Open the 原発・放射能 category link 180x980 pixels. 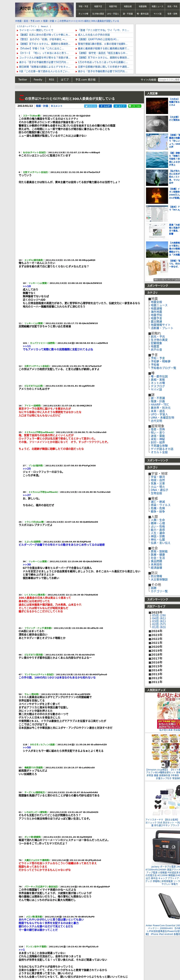click(x=159, y=551)
